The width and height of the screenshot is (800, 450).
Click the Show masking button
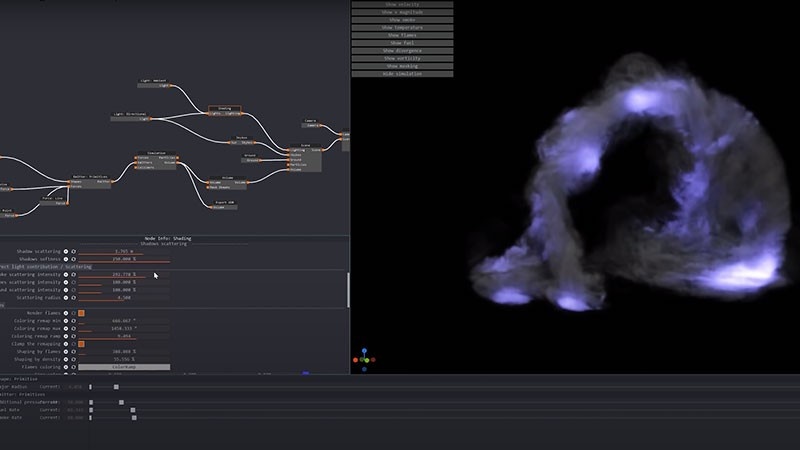[402, 66]
